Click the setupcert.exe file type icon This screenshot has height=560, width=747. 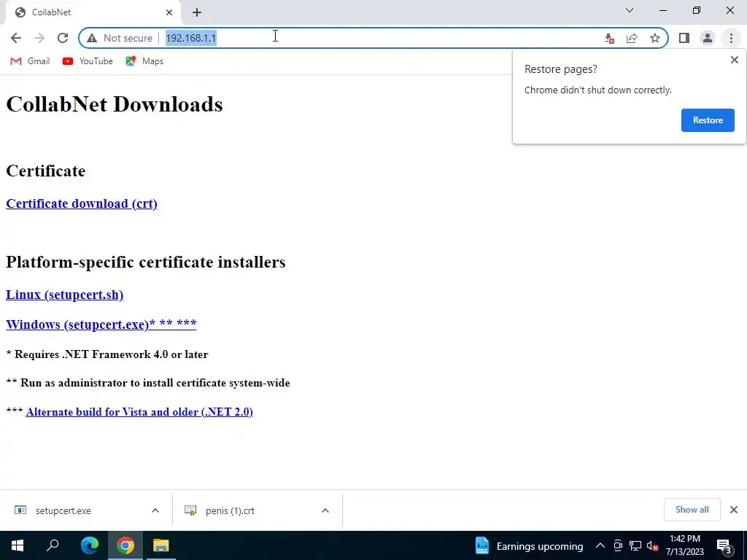pos(20,510)
